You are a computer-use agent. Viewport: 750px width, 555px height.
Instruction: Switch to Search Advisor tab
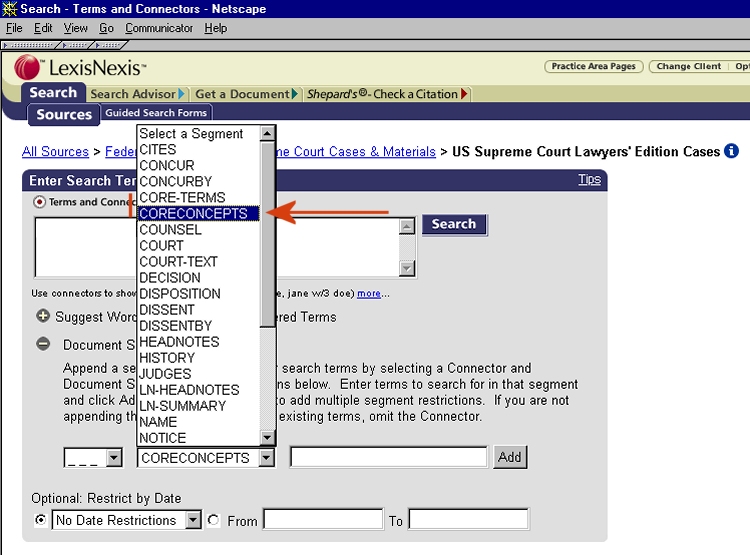click(x=138, y=94)
